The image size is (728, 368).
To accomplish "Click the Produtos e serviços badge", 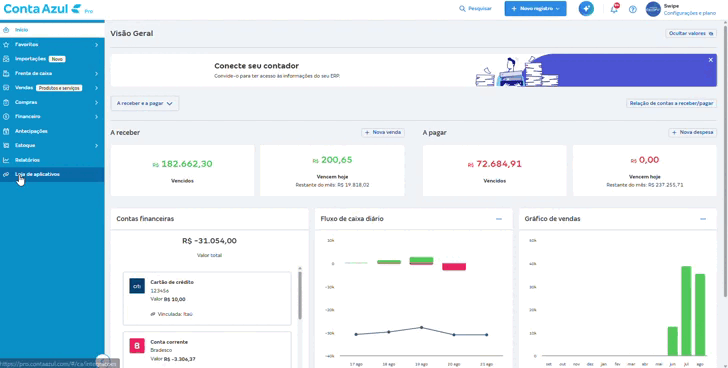I will (x=59, y=88).
